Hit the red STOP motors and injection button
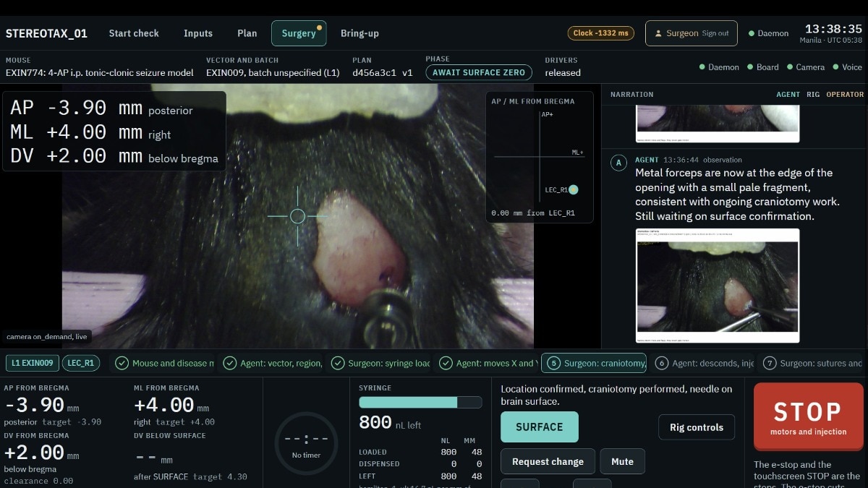This screenshot has height=488, width=868. pyautogui.click(x=808, y=417)
